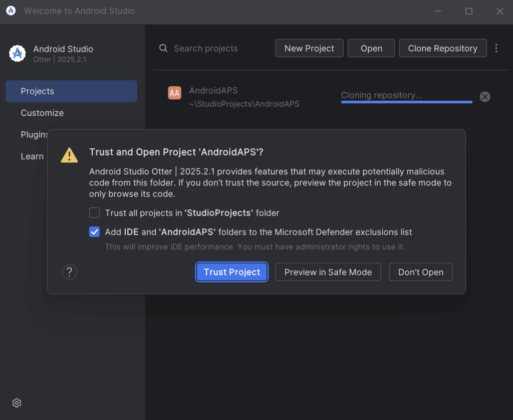Screen dimensions: 513x420
Task: Click the Android Studio logo in sidebar
Action: [x=18, y=53]
